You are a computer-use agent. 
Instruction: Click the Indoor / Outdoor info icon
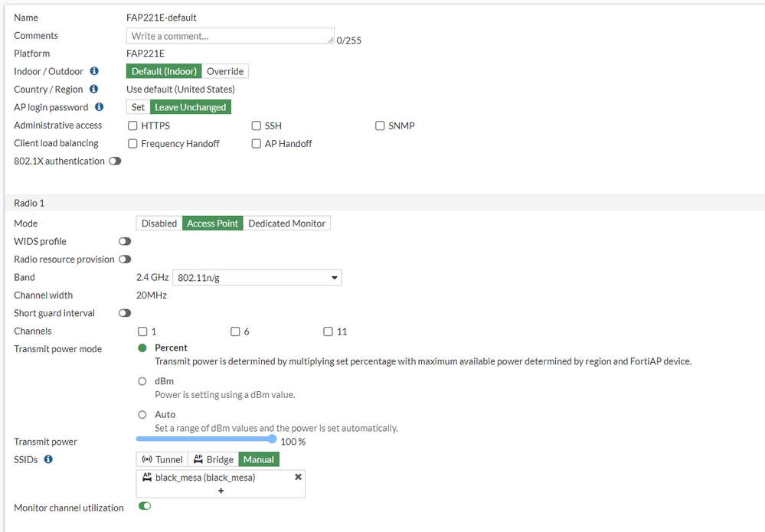click(94, 71)
